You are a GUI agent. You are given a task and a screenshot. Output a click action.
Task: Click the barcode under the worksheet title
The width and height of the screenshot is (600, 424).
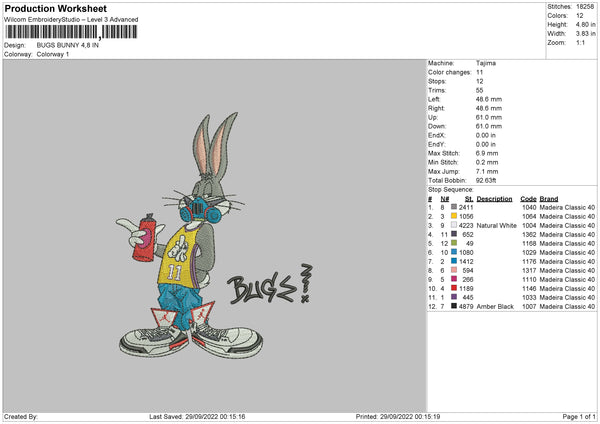[71, 32]
